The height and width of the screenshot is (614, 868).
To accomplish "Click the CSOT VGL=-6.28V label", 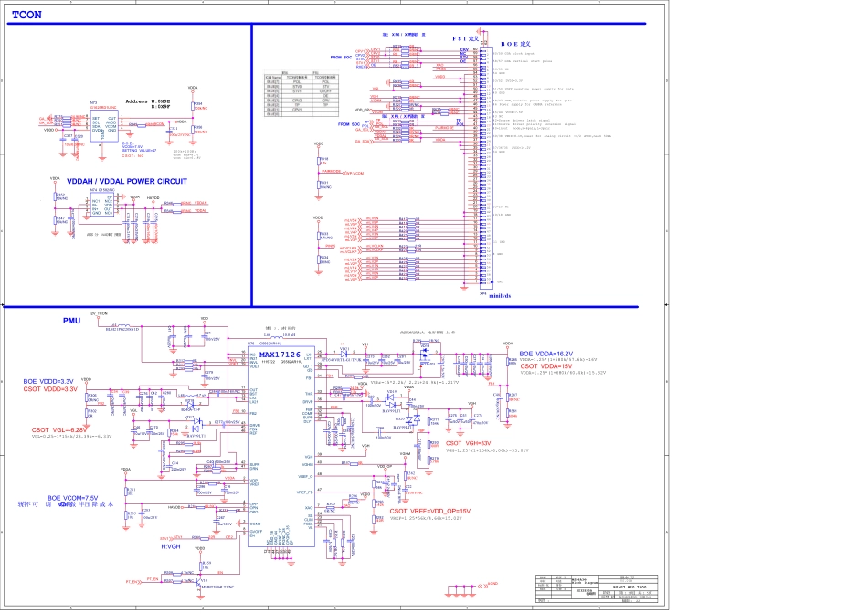I will point(59,429).
